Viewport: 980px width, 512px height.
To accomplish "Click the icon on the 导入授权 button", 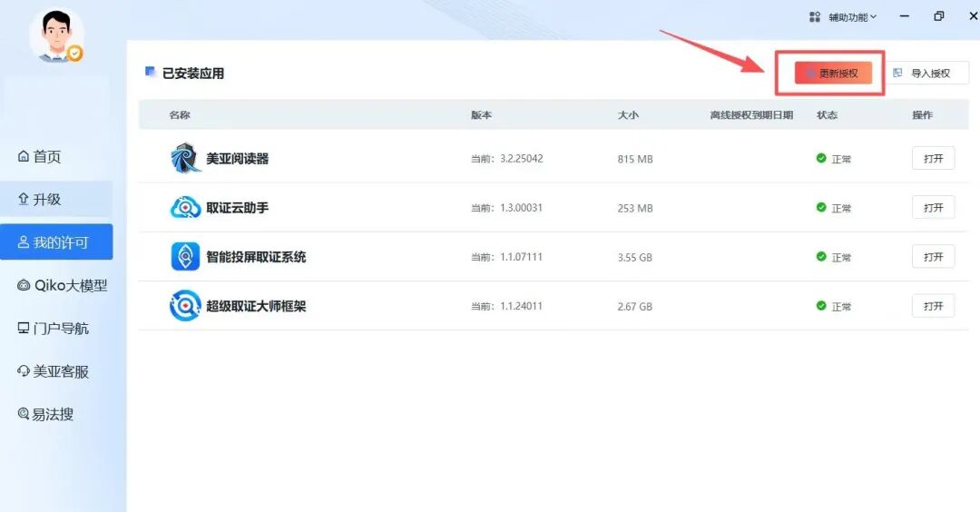I will click(x=897, y=74).
